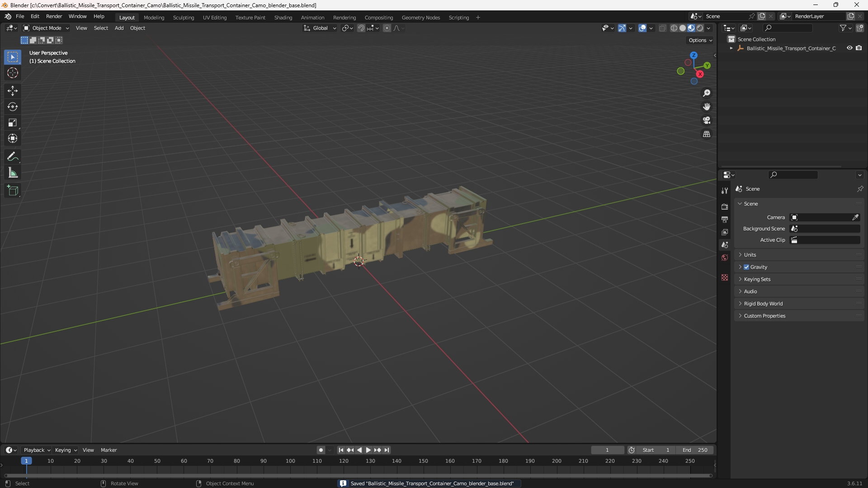Open the Playback dropdown in timeline

(x=37, y=450)
